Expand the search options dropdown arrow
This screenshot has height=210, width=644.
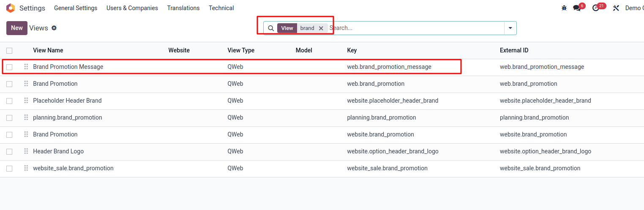[x=510, y=28]
